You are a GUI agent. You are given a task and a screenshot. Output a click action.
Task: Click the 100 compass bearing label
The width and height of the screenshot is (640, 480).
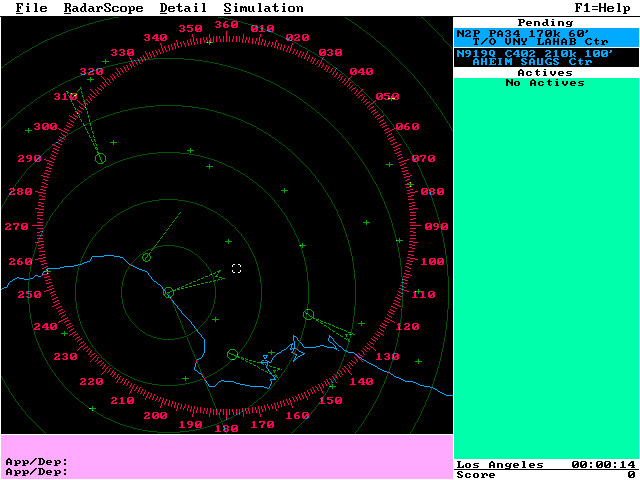pos(432,261)
